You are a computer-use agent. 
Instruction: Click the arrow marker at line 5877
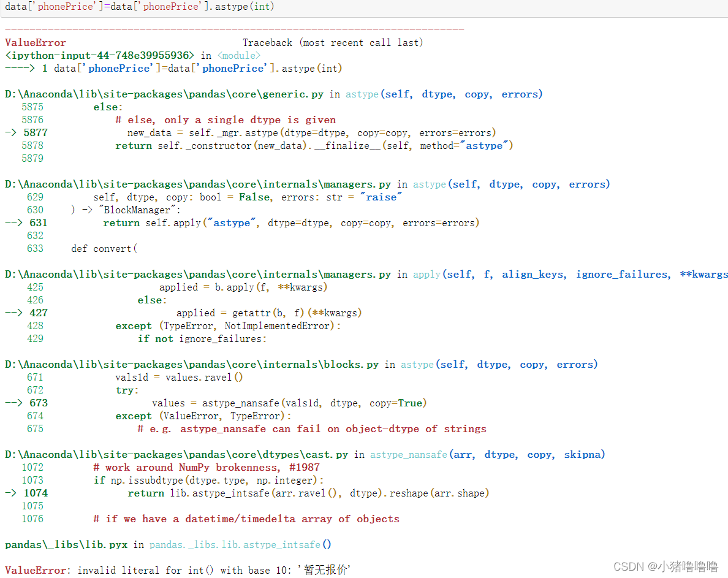pyautogui.click(x=10, y=132)
